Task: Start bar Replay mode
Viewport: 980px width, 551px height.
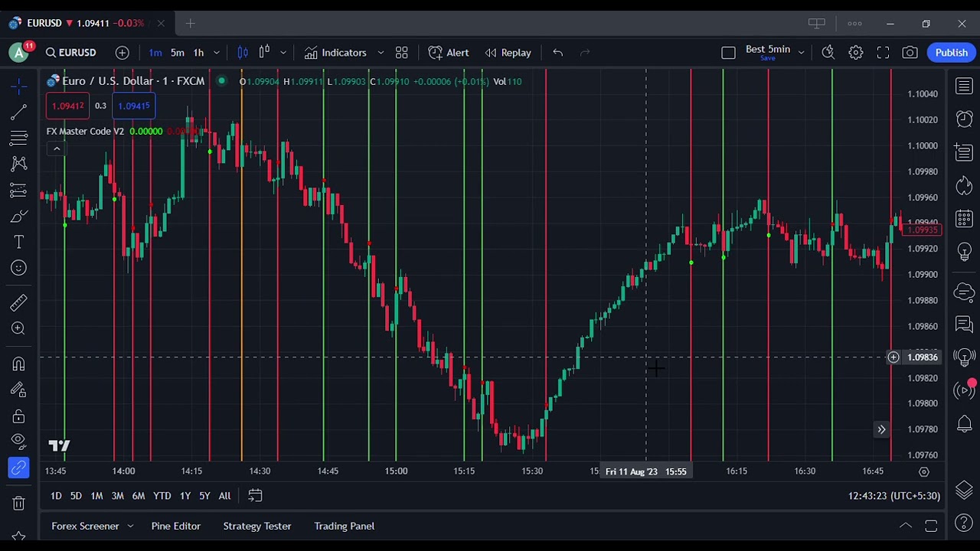Action: click(508, 53)
